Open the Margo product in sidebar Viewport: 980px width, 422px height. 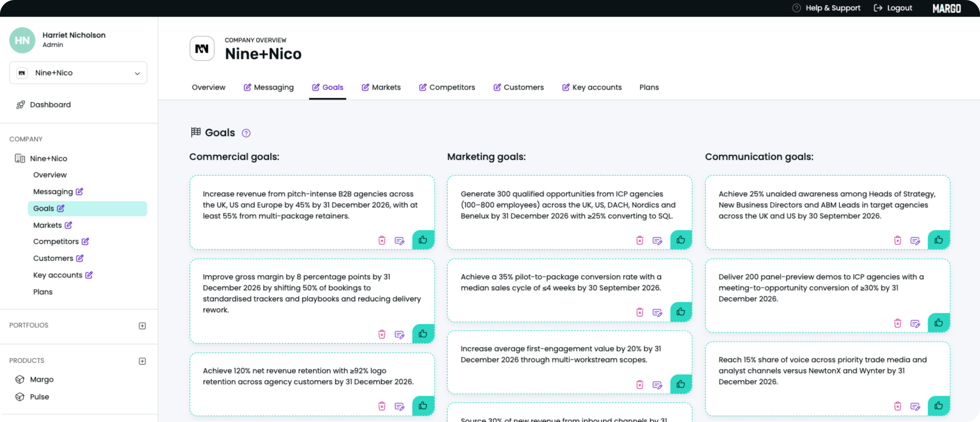[x=34, y=380]
